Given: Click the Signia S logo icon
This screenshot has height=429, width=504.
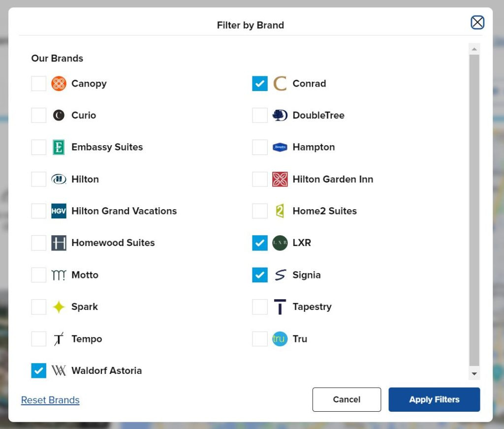Looking at the screenshot, I should pos(280,275).
